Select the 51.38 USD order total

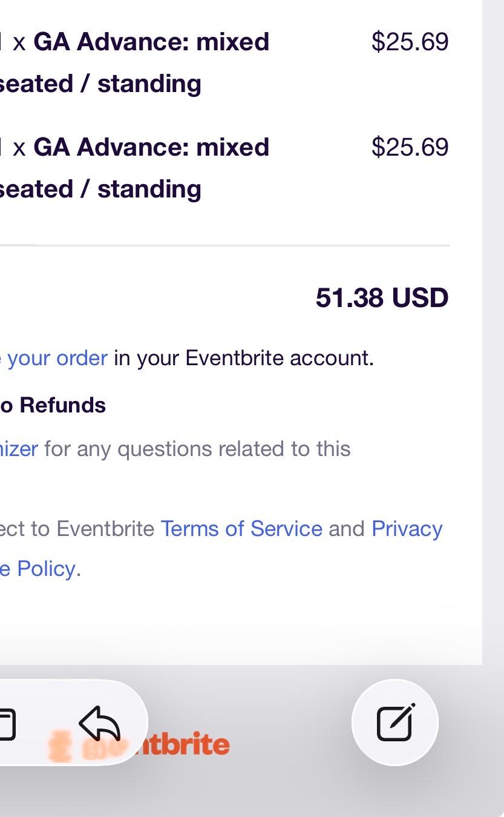[382, 297]
